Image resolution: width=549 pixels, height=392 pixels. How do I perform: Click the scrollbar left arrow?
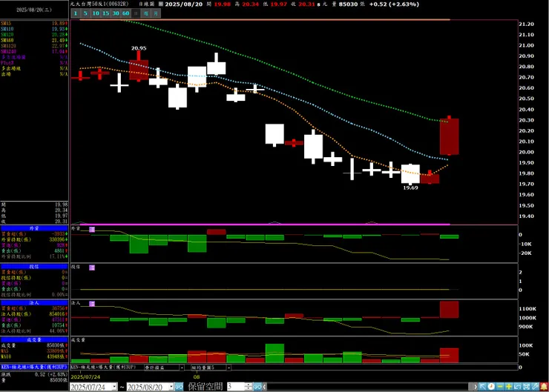coord(265,387)
